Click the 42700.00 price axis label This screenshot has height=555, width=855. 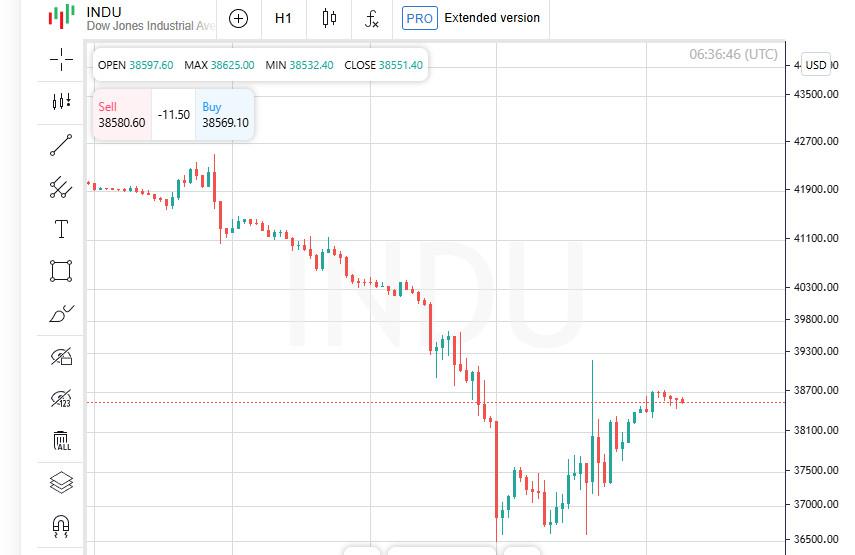pos(816,141)
